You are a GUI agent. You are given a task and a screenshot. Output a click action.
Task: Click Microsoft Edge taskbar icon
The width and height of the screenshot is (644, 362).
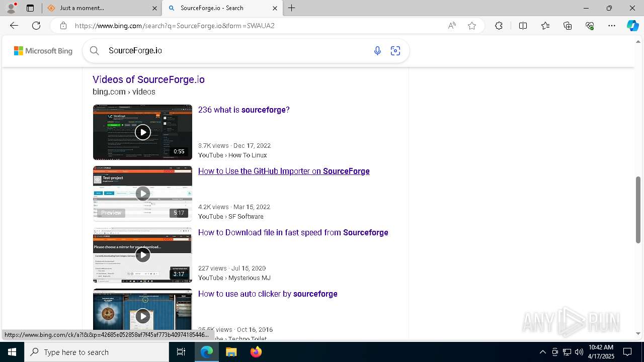pyautogui.click(x=207, y=352)
